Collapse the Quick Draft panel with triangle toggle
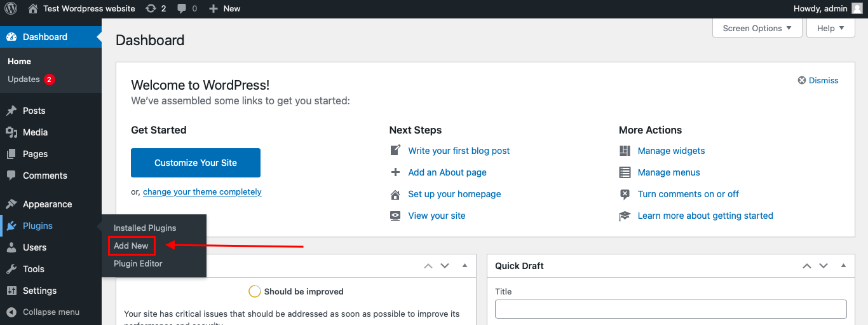Screen dimensions: 868x325 pos(843,266)
